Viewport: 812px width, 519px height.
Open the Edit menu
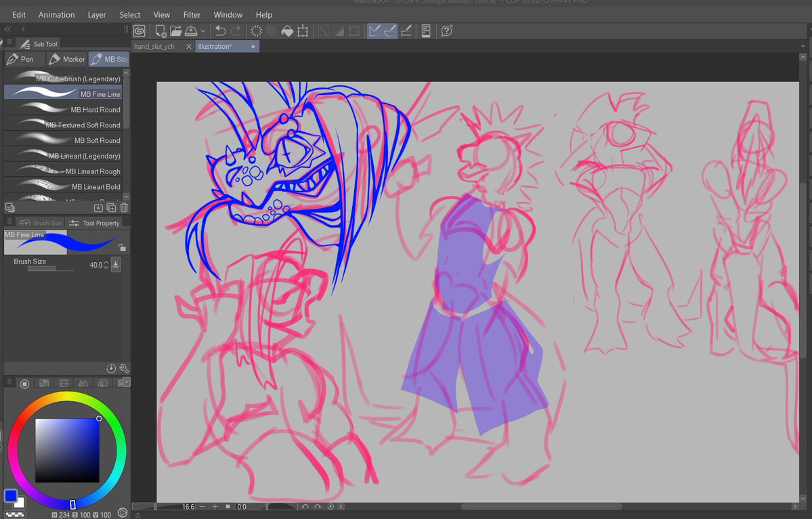(19, 14)
